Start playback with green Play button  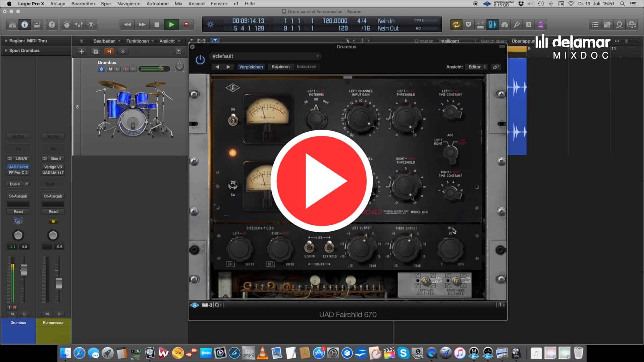tap(171, 24)
